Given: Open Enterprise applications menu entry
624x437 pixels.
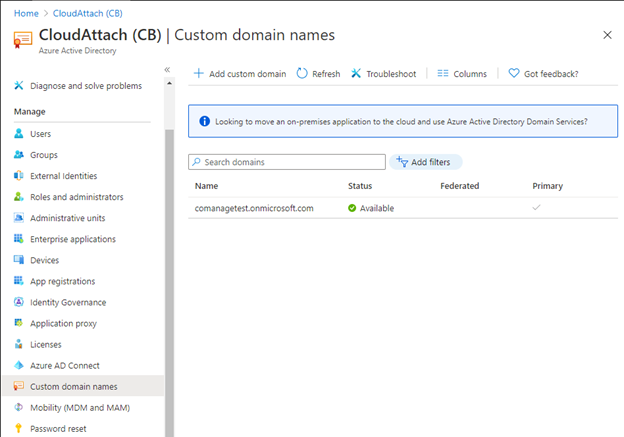Looking at the screenshot, I should point(73,239).
